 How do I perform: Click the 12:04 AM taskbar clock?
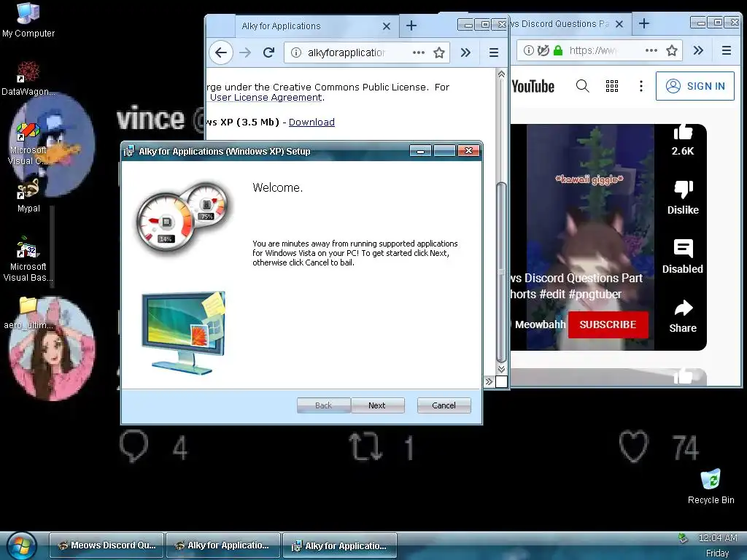point(718,538)
